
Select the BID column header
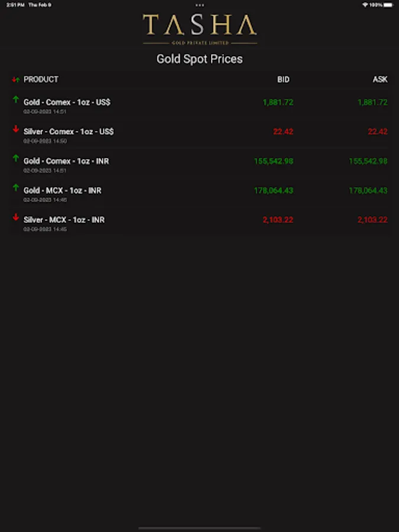[283, 79]
